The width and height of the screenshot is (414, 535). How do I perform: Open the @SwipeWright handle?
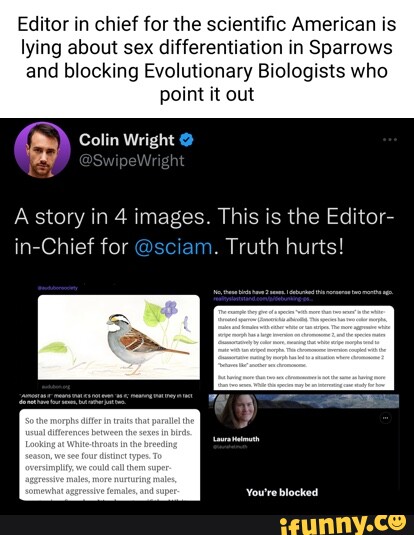point(132,160)
